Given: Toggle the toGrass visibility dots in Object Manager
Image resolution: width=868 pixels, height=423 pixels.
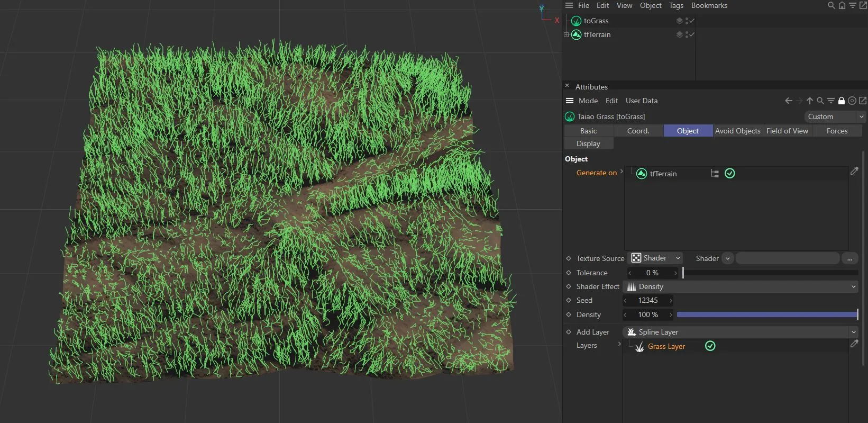Looking at the screenshot, I should [687, 21].
